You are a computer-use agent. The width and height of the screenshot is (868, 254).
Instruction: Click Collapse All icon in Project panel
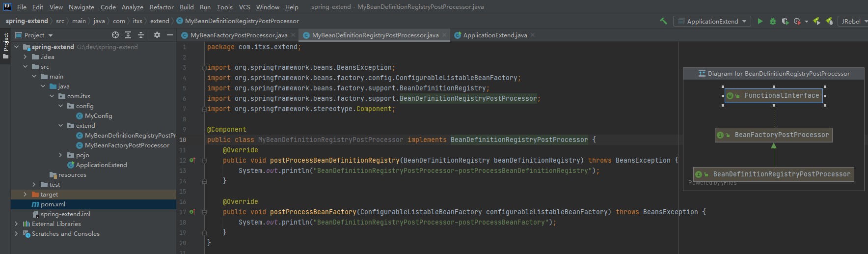coord(141,35)
